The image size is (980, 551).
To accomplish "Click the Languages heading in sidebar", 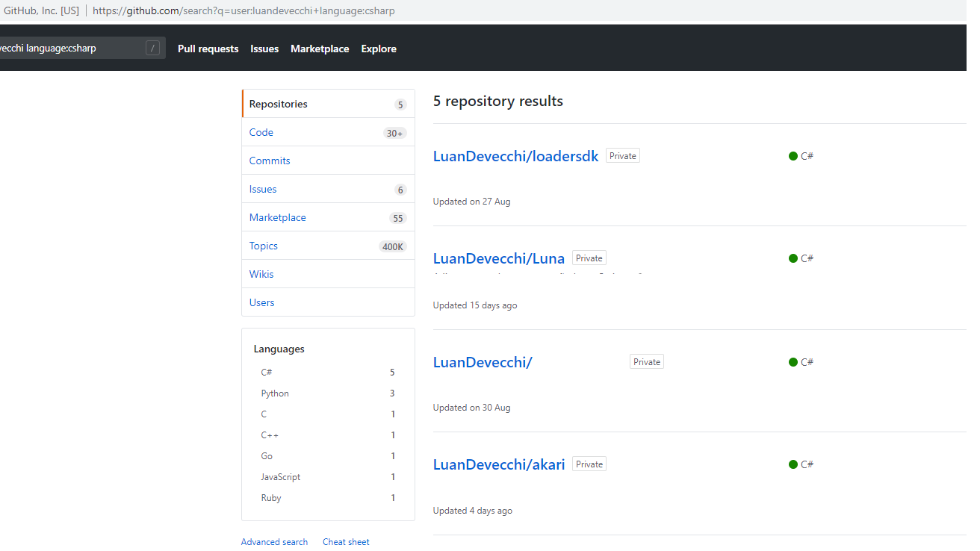I will tap(279, 349).
